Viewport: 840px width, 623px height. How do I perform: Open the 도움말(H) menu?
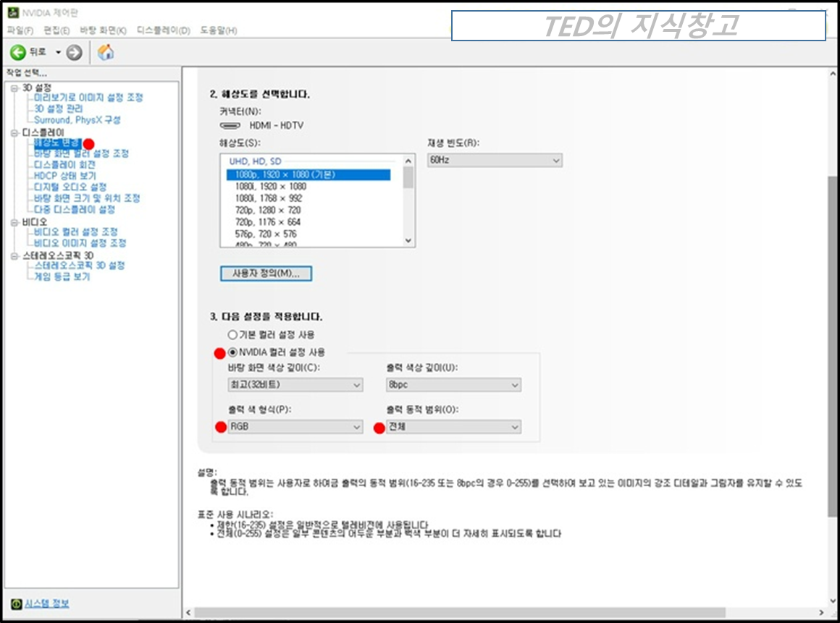click(219, 30)
